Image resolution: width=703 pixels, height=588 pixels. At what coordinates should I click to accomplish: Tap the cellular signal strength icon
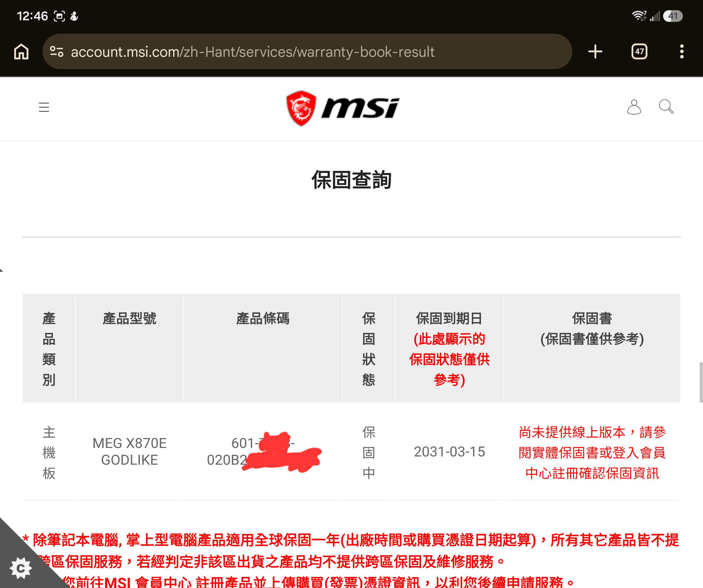pos(655,16)
